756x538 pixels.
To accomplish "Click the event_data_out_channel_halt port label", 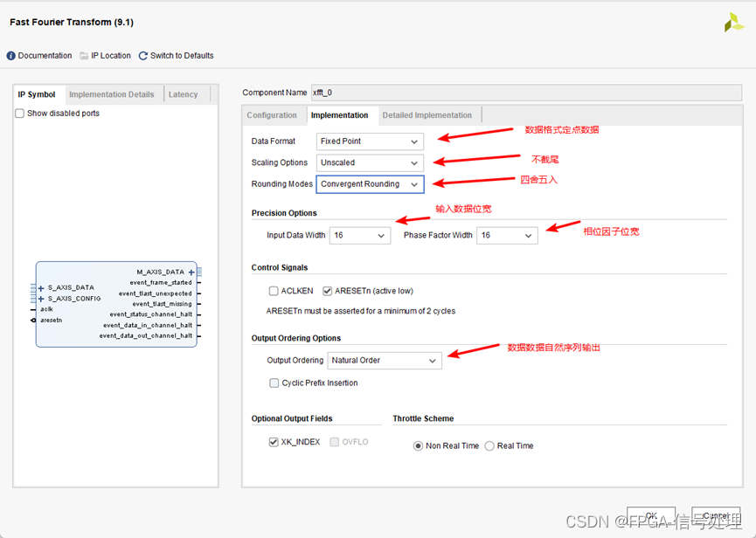I will click(146, 335).
